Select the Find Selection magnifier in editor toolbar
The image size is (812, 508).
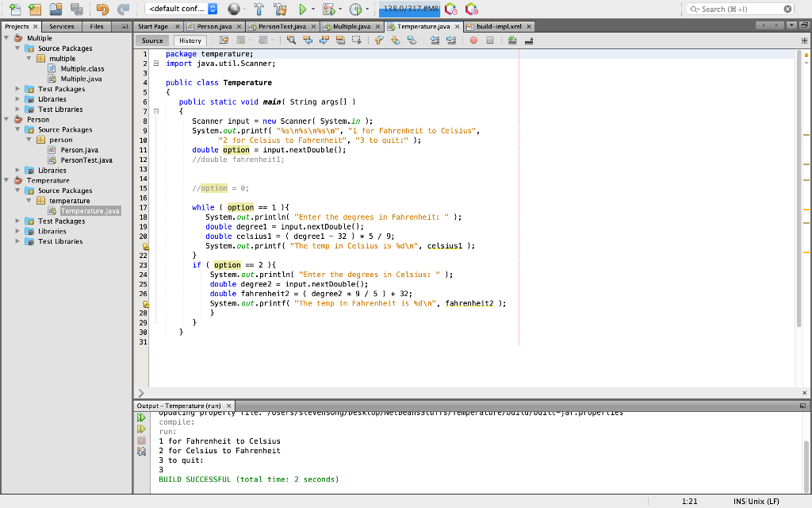click(x=291, y=40)
